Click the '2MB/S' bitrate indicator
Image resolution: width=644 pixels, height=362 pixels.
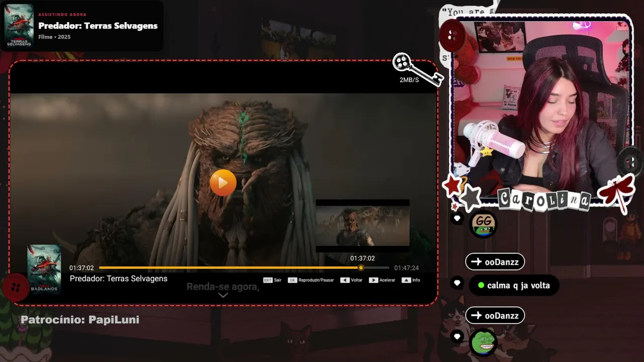[409, 80]
